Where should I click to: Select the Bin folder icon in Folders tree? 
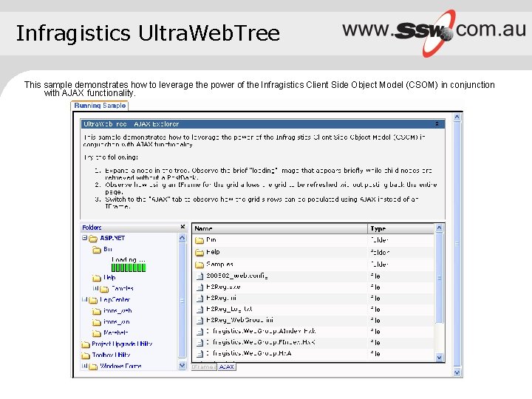tap(97, 250)
